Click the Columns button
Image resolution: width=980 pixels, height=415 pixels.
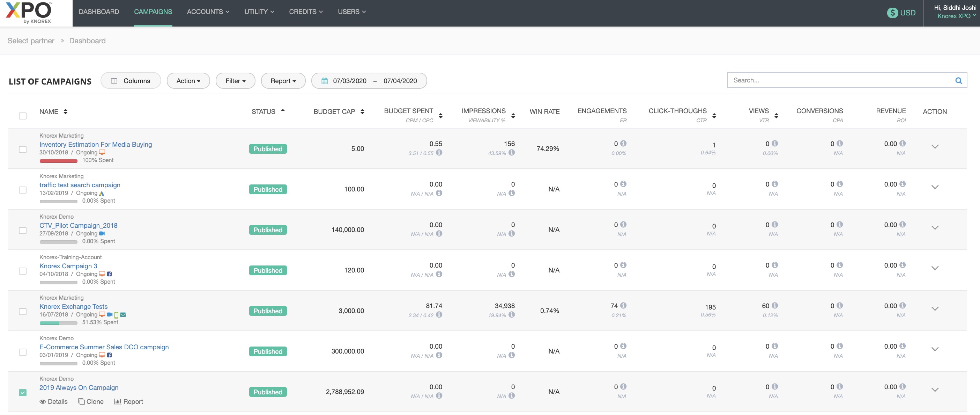pos(131,81)
